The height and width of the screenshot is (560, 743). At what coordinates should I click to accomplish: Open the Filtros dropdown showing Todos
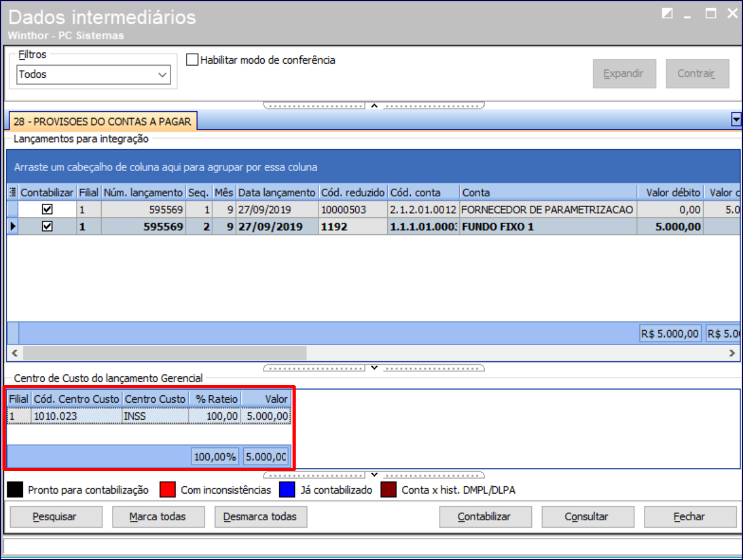[x=94, y=74]
